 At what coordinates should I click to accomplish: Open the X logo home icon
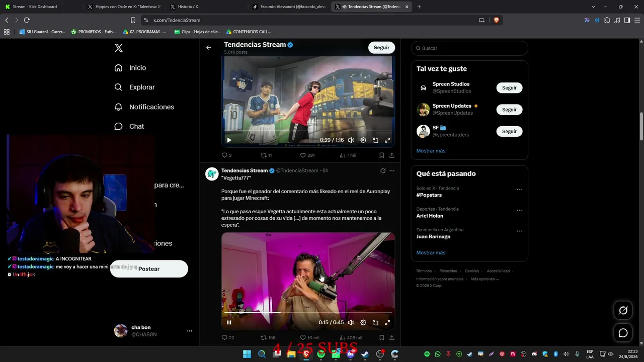pos(119,48)
